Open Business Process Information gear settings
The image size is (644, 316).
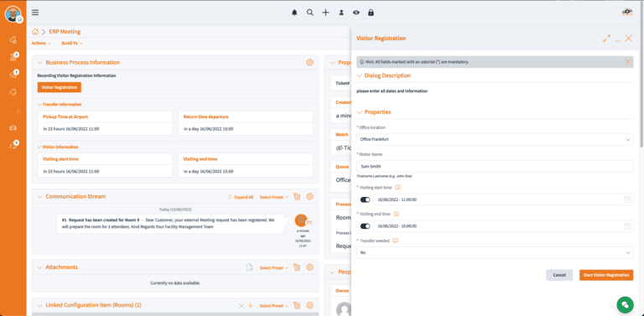point(310,62)
